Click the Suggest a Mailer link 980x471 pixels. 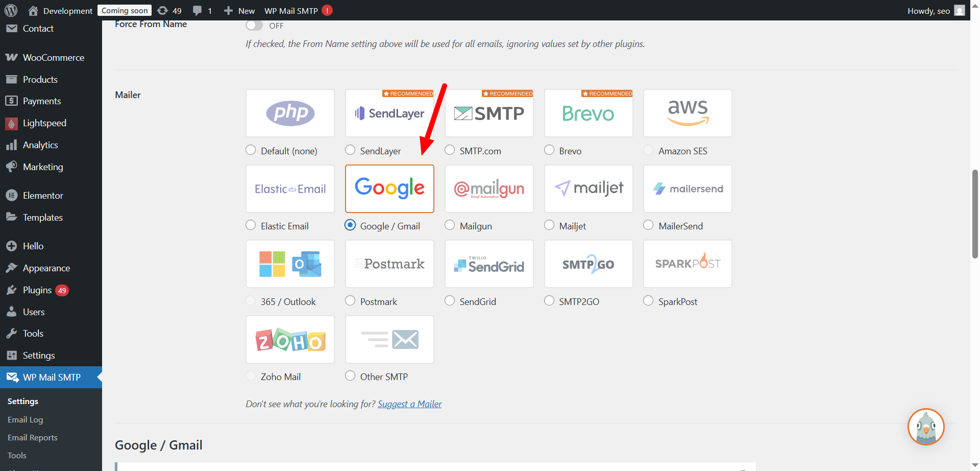coord(409,404)
